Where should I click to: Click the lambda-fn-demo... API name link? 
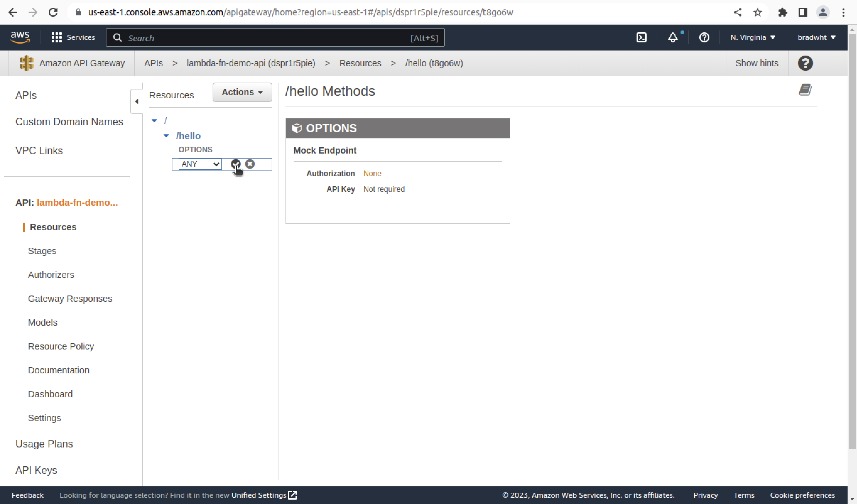click(x=77, y=202)
